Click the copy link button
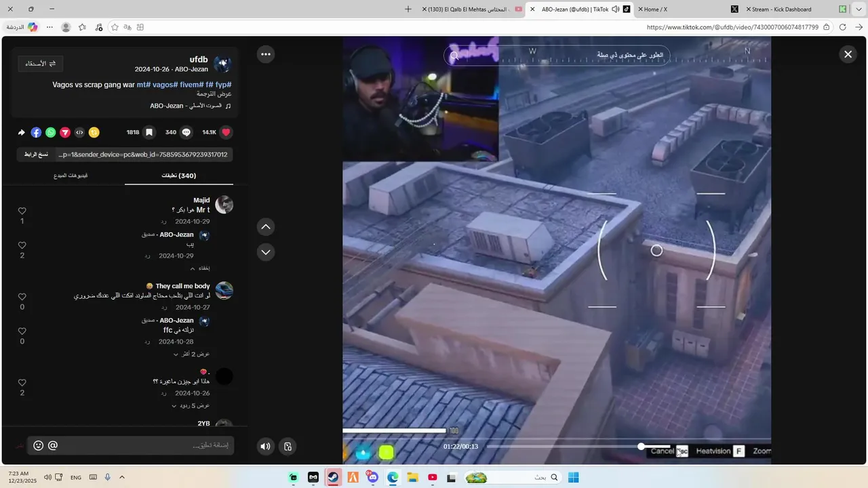 pyautogui.click(x=36, y=155)
